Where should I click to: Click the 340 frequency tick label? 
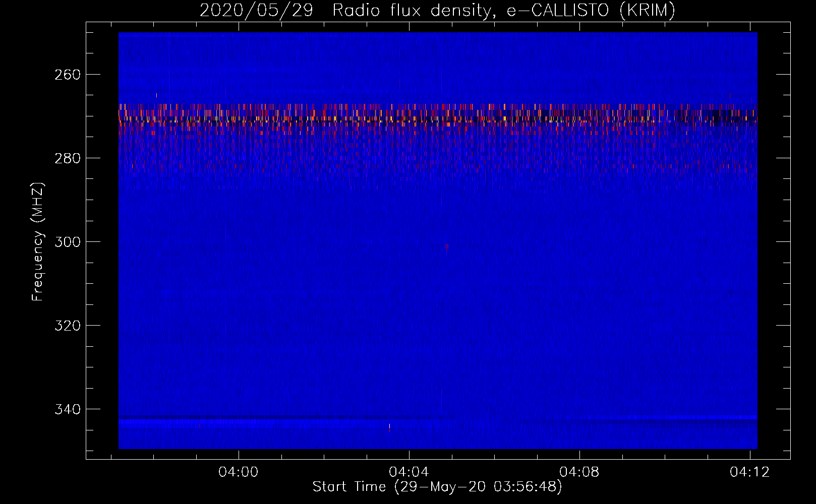(67, 409)
